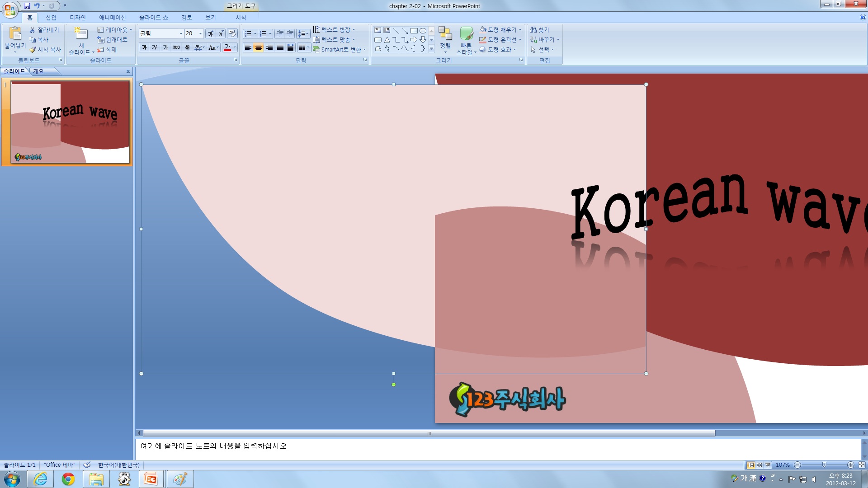Click the Increase List Level indent icon
This screenshot has width=868, height=488.
(290, 34)
